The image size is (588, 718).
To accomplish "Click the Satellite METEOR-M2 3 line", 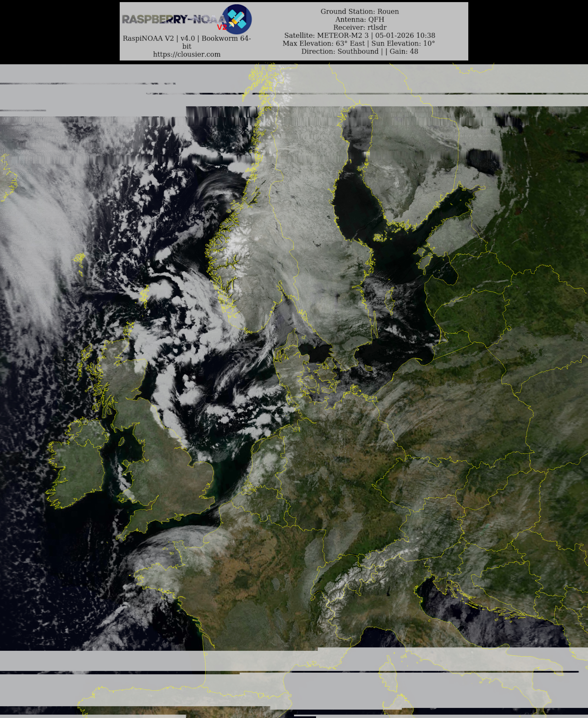I will 359,36.
